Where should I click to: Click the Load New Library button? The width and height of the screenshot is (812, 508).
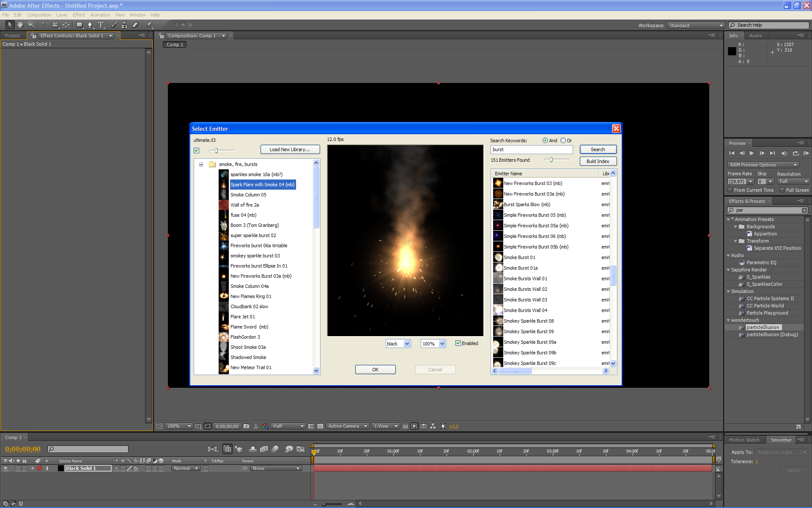(290, 149)
